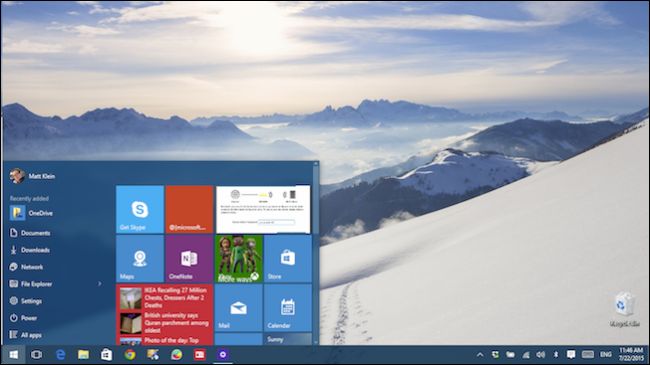The width and height of the screenshot is (650, 365).
Task: Click the Bluetooth tray icon
Action: (x=556, y=355)
